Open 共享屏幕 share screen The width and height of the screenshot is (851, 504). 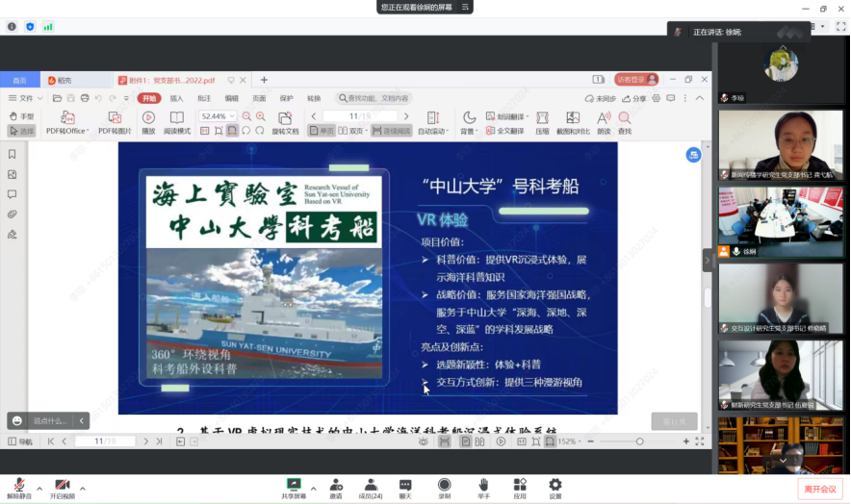click(x=294, y=489)
